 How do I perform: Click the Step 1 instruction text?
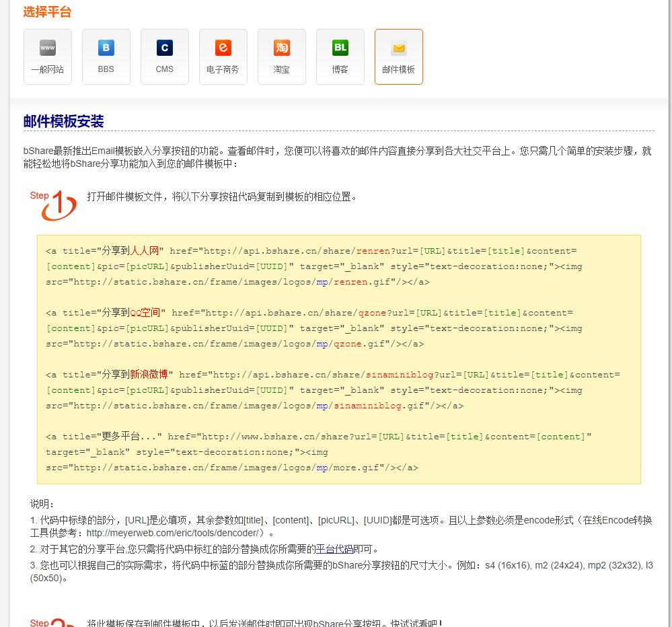[221, 196]
